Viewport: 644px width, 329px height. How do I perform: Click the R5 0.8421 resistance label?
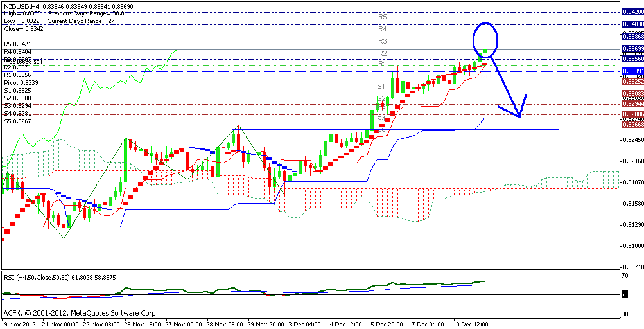tap(17, 44)
